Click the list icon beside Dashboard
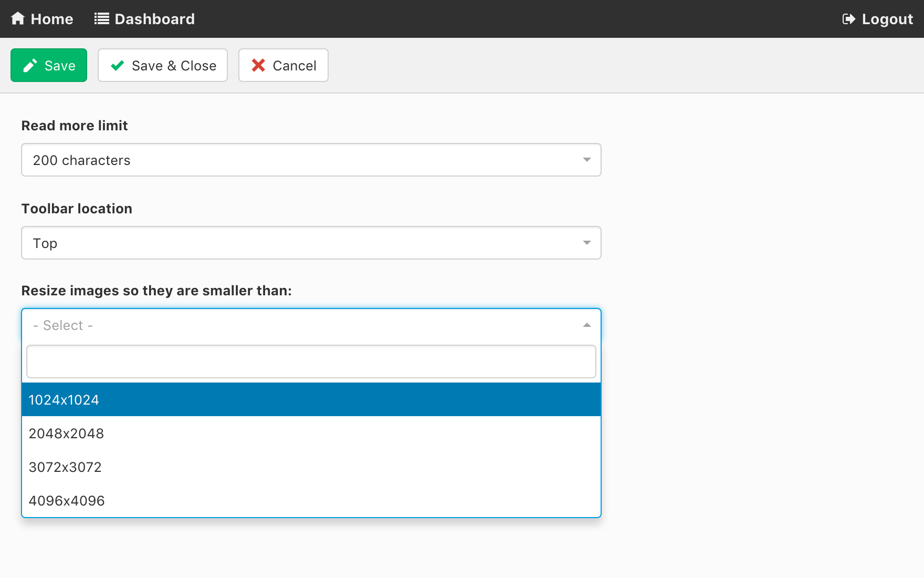924x578 pixels. 101,19
